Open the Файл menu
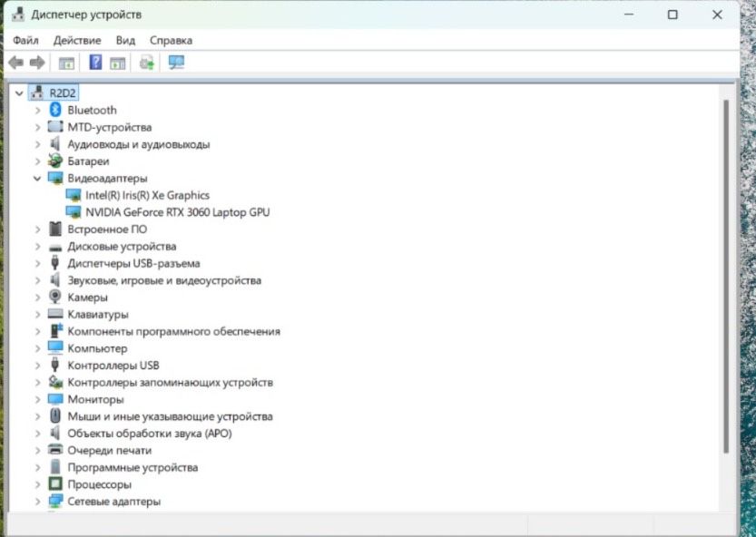The width and height of the screenshot is (756, 537). coord(25,41)
